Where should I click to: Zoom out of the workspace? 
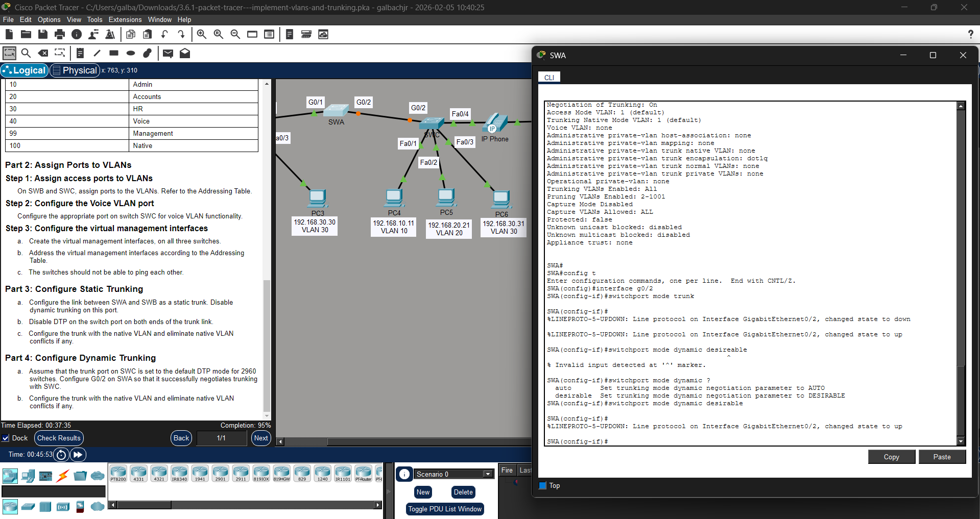click(x=235, y=34)
